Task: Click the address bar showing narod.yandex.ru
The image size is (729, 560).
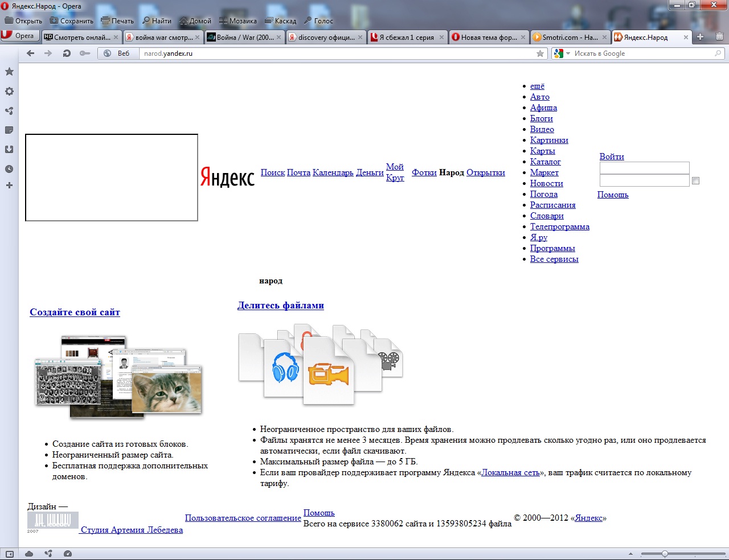Action: 339,53
